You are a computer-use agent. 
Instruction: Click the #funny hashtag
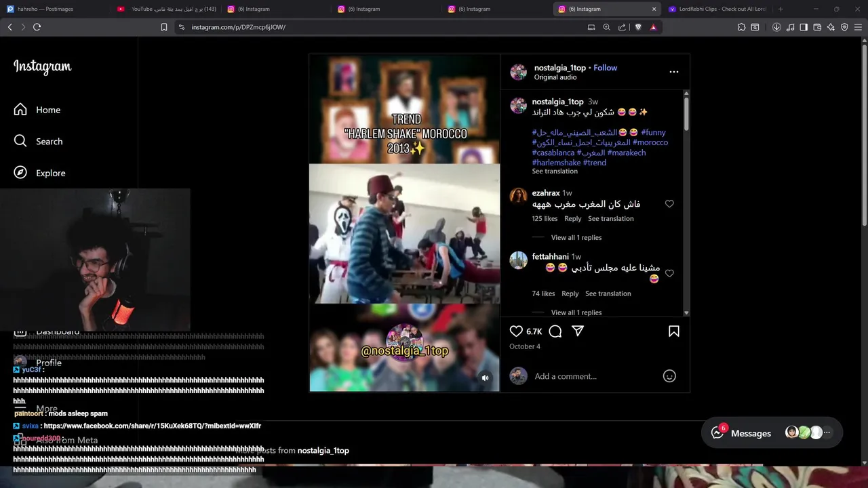(654, 132)
